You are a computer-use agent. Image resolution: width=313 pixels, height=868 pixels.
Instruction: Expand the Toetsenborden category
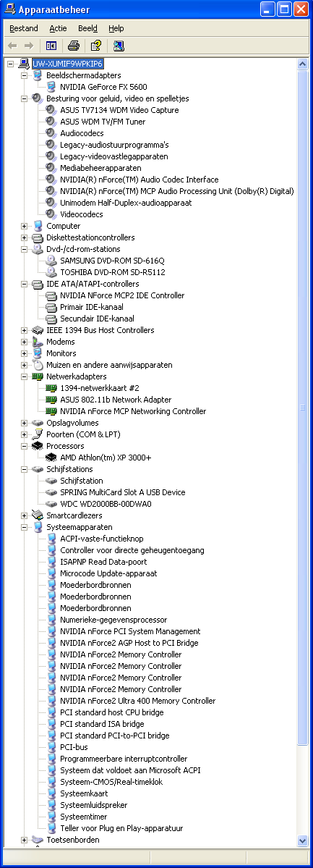[x=24, y=840]
